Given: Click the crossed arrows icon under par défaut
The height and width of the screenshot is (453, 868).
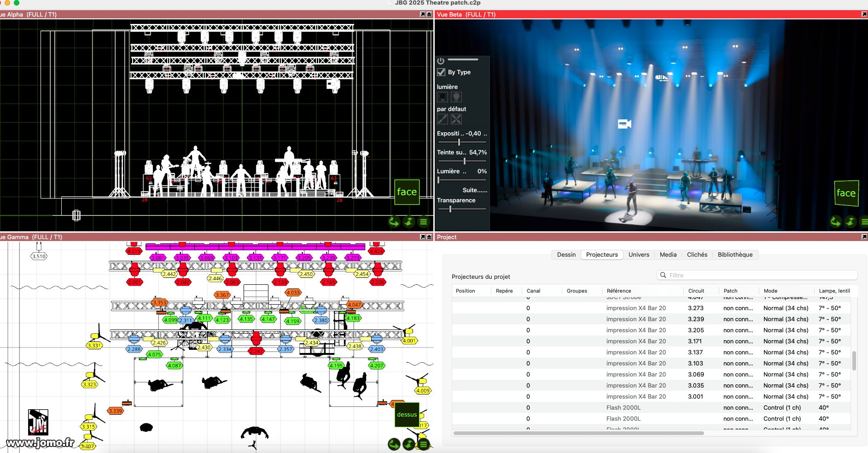Looking at the screenshot, I should click(x=456, y=119).
